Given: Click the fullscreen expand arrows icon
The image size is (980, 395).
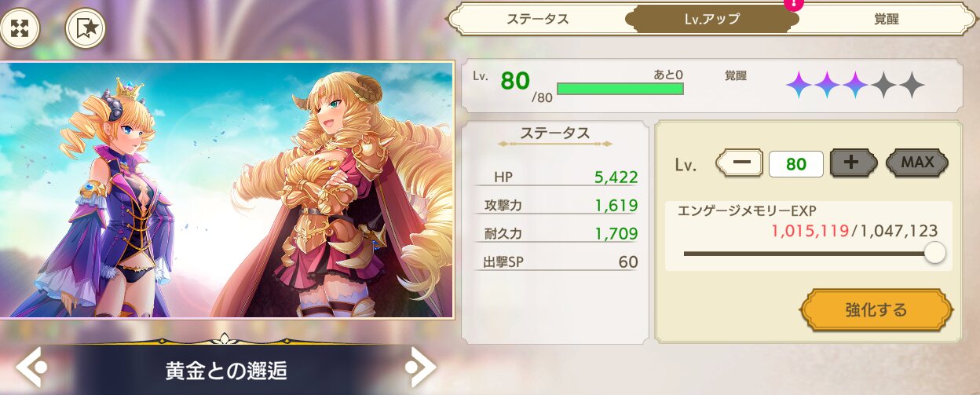Looking at the screenshot, I should (21, 29).
